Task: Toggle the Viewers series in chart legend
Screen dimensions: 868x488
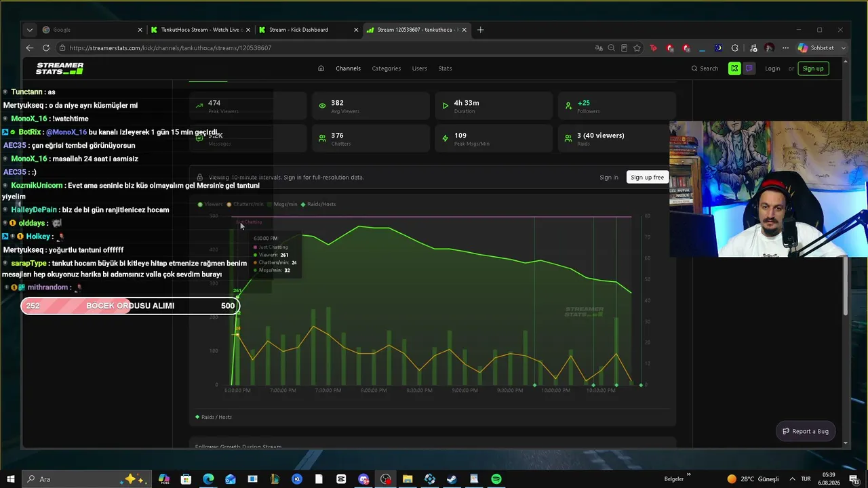Action: point(210,204)
